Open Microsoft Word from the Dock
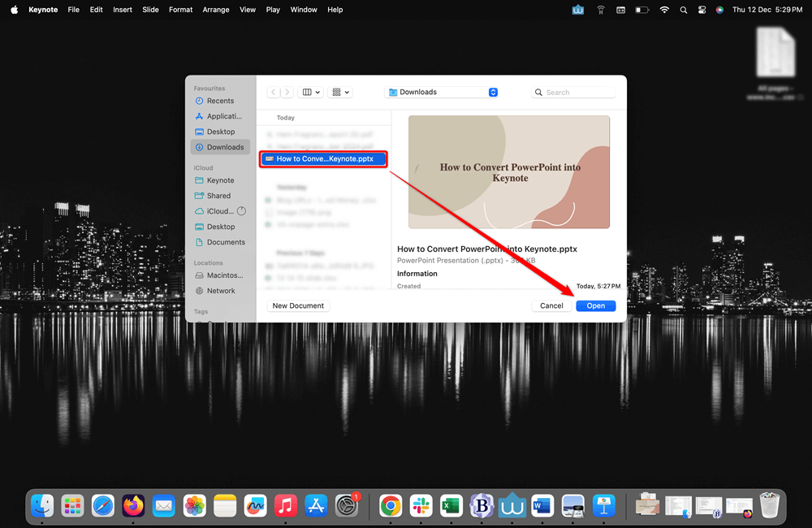The width and height of the screenshot is (812, 528). [x=542, y=505]
